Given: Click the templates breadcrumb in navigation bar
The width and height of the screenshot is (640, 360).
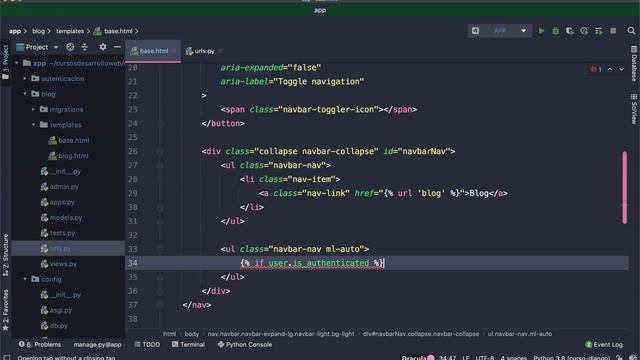Looking at the screenshot, I should point(70,31).
